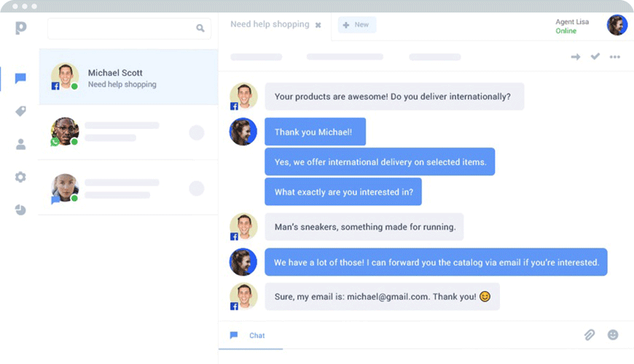The image size is (634, 364).
Task: Open the contacts person icon
Action: tap(20, 144)
